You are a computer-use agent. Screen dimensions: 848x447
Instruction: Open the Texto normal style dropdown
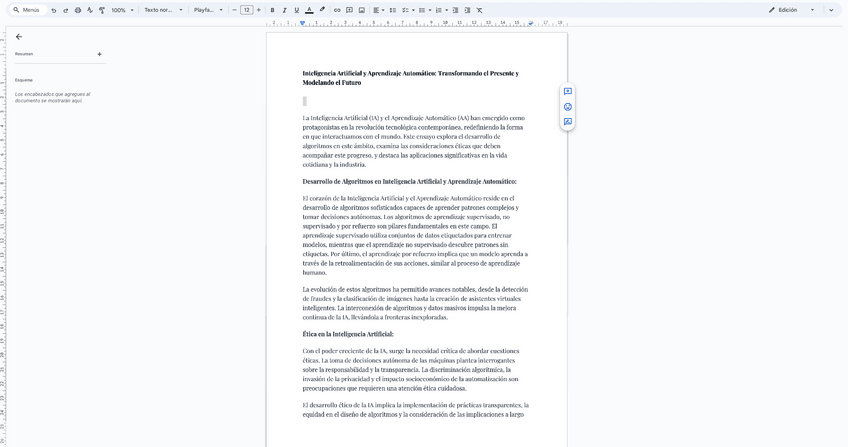(163, 10)
